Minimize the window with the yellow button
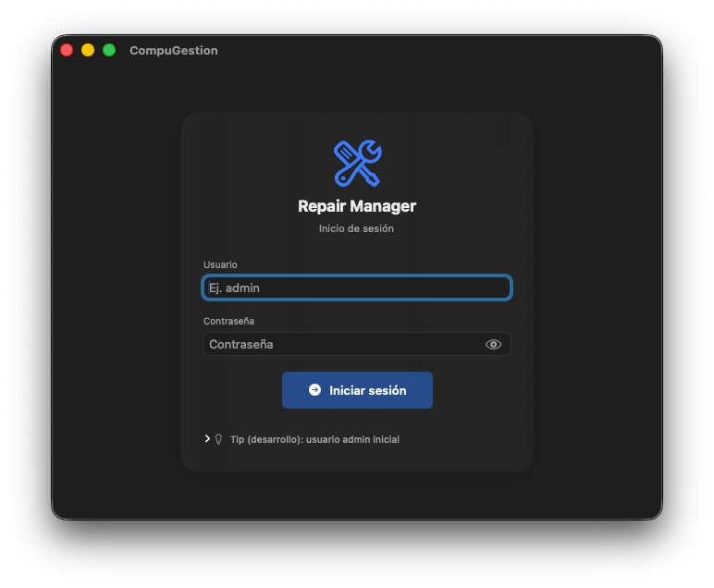 [x=88, y=50]
